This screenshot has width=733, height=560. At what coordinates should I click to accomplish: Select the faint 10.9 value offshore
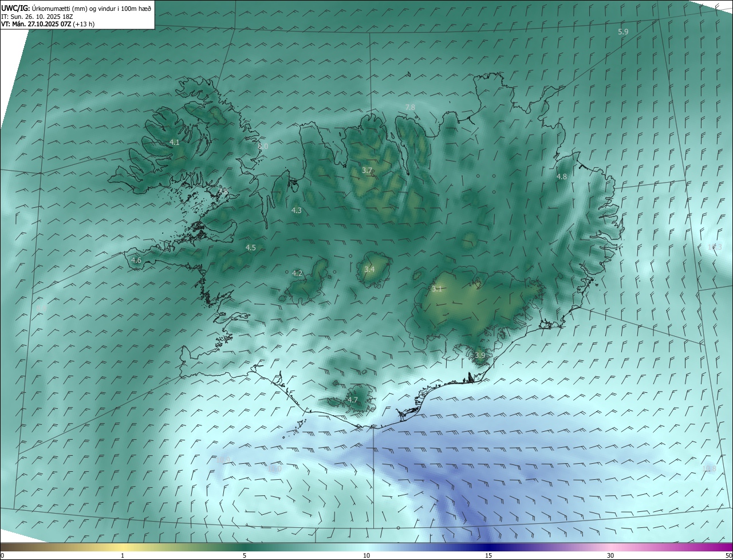pos(223,459)
